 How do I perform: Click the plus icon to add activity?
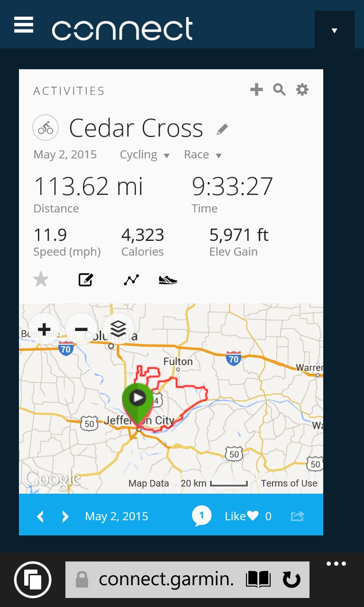[256, 89]
